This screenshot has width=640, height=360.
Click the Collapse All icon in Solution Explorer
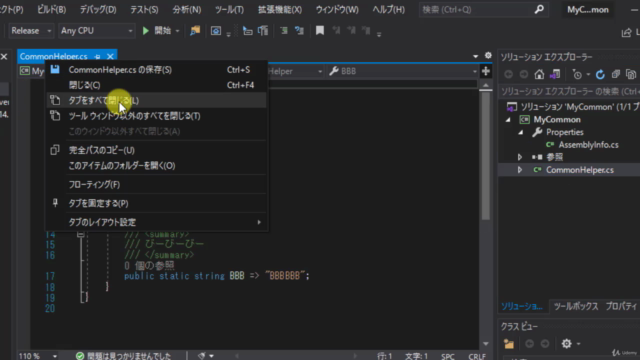[616, 74]
